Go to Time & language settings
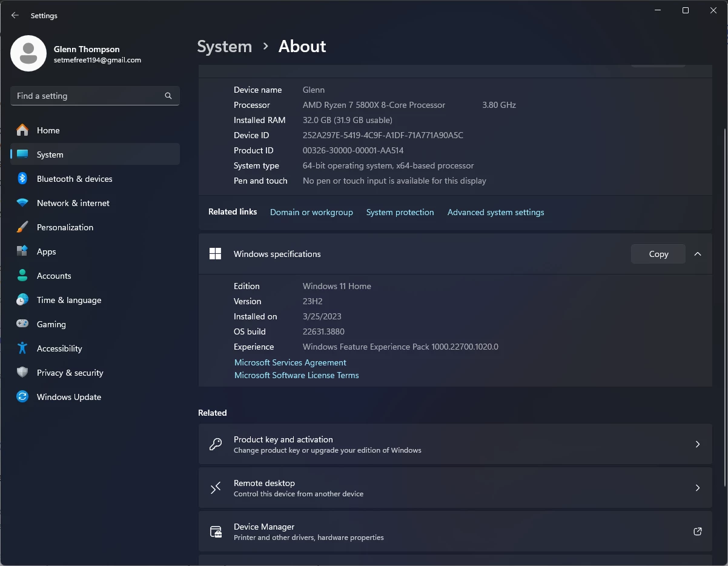Viewport: 728px width, 566px height. (95, 300)
